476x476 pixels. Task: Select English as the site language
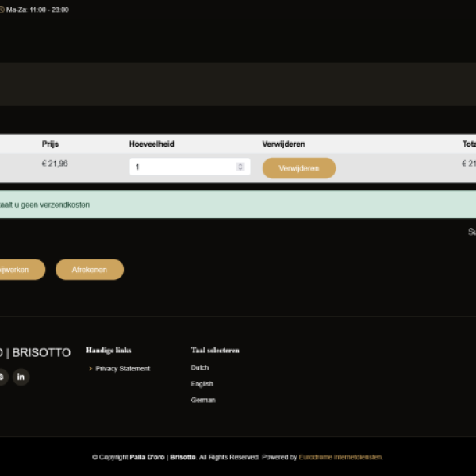coord(202,384)
